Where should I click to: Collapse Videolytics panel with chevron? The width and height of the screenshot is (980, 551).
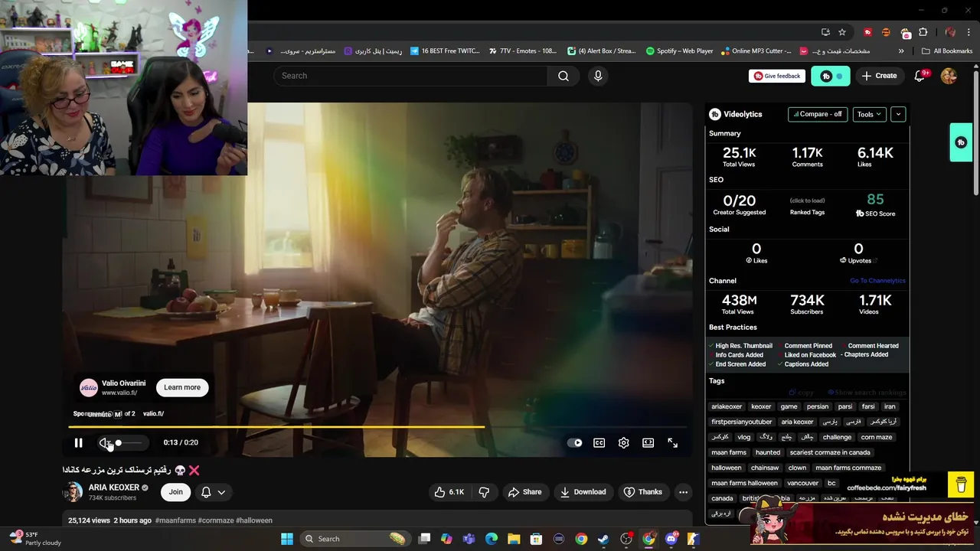898,114
